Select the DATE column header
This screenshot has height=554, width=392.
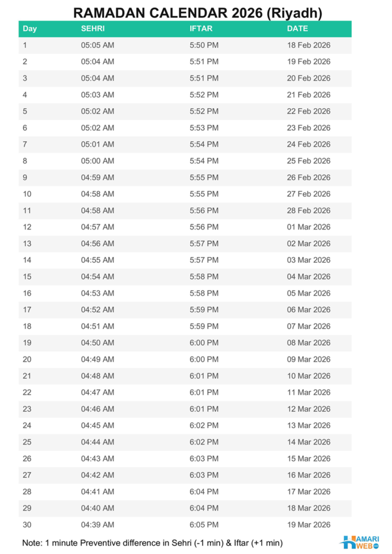(x=297, y=29)
